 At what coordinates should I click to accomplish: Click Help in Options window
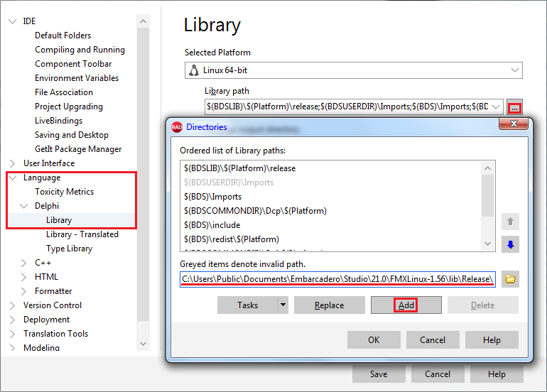tap(497, 374)
